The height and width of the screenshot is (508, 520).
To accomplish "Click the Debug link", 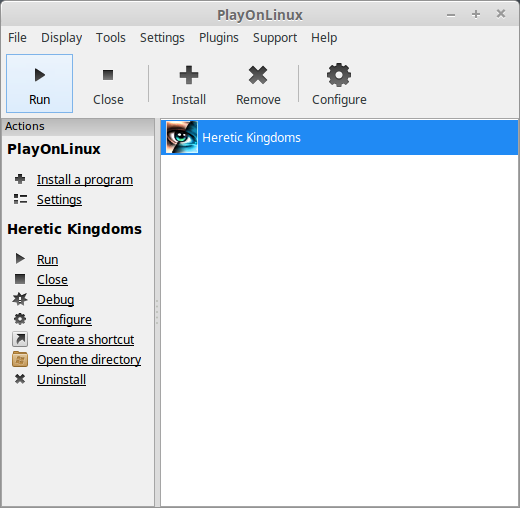I will point(56,300).
